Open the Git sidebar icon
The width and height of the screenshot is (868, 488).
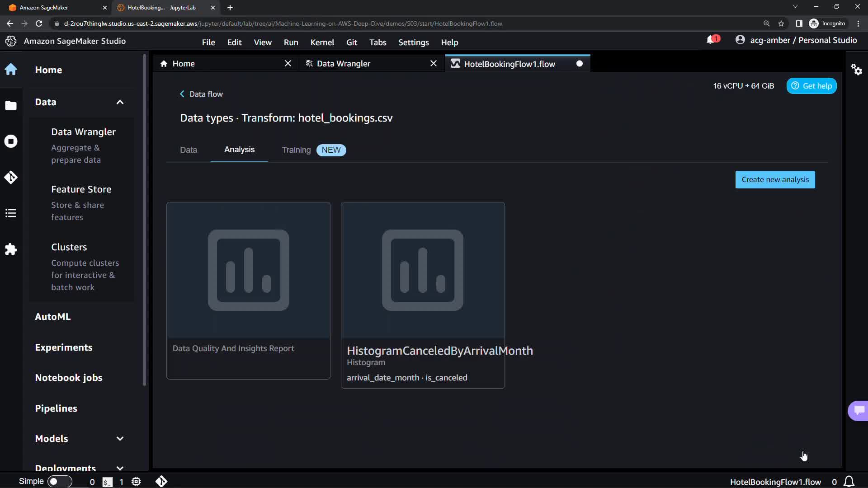[11, 177]
